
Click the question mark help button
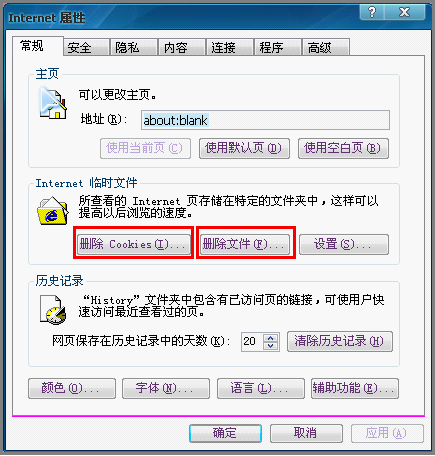coord(372,12)
